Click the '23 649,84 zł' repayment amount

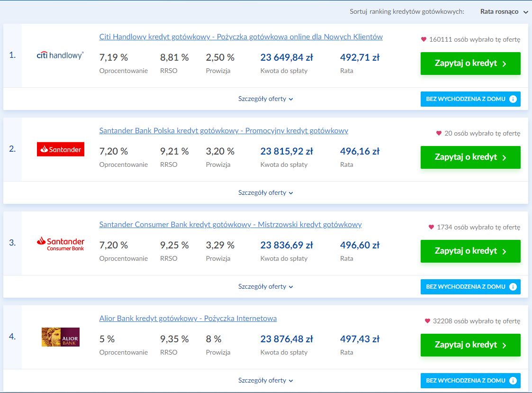point(287,57)
